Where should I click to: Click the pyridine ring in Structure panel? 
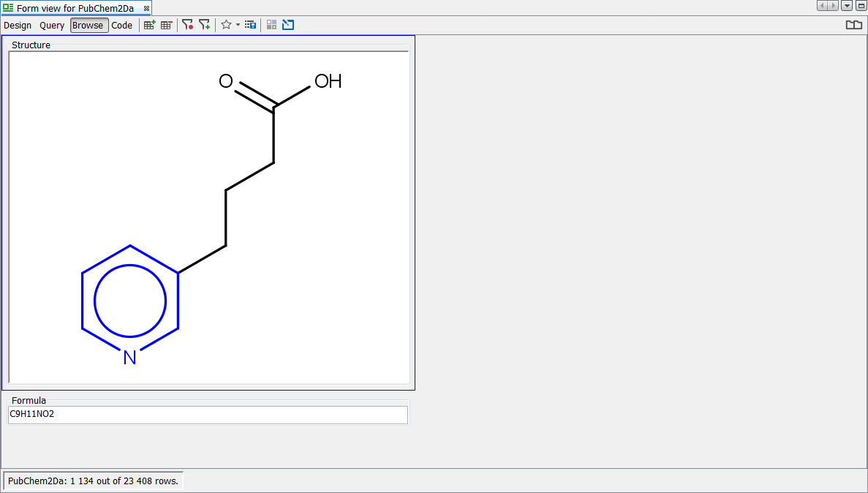[x=130, y=301]
